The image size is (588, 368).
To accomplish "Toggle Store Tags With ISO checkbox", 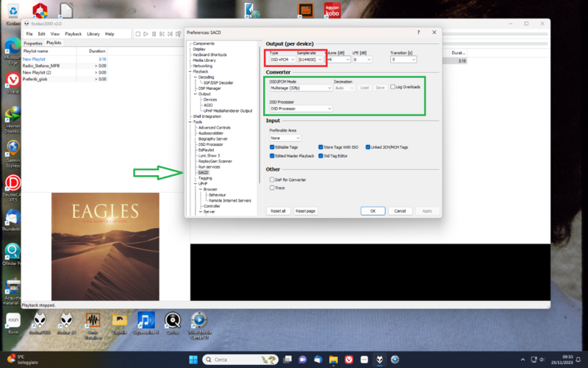I will click(x=320, y=147).
